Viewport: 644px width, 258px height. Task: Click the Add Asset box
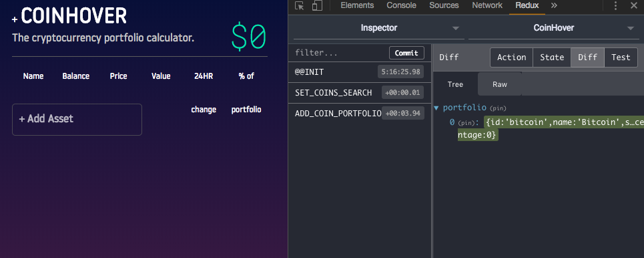point(77,120)
